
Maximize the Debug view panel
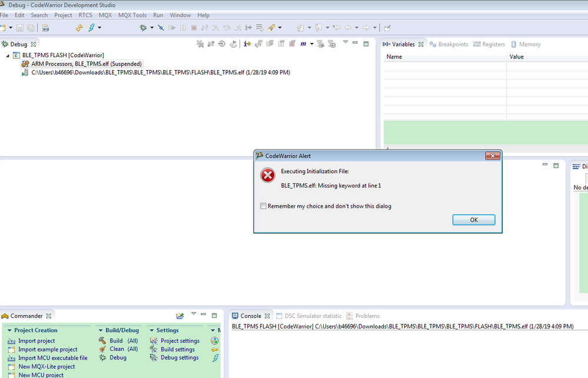point(366,44)
